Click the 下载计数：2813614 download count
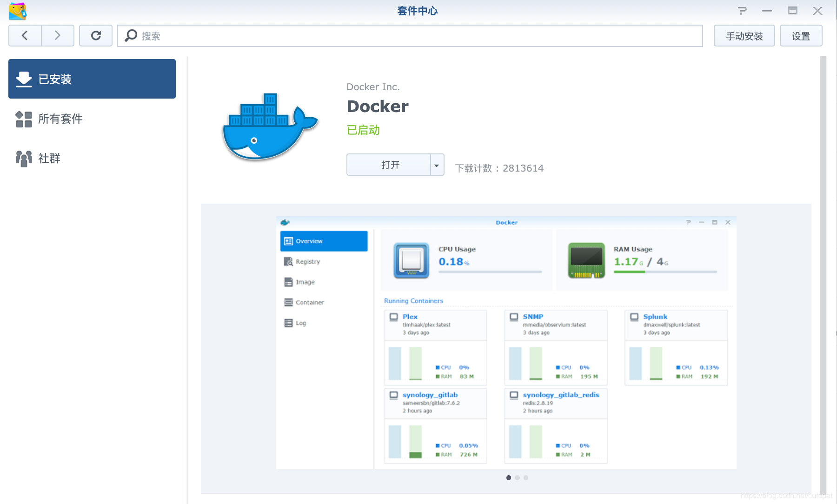Screen dimensions: 837x504 point(499,168)
